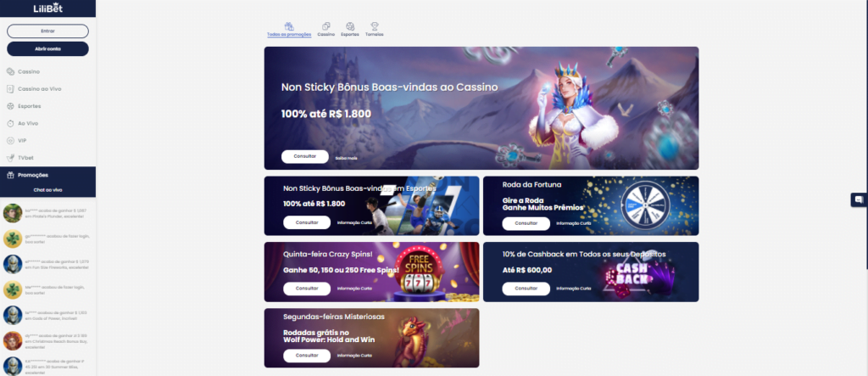Switch to the Esportes promotions tab
Image resolution: width=868 pixels, height=376 pixels.
350,30
